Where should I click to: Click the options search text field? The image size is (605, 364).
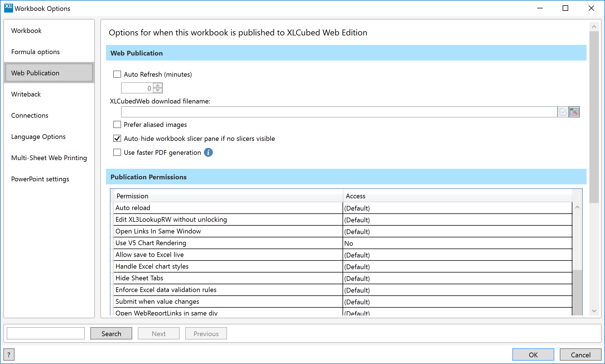pyautogui.click(x=46, y=333)
